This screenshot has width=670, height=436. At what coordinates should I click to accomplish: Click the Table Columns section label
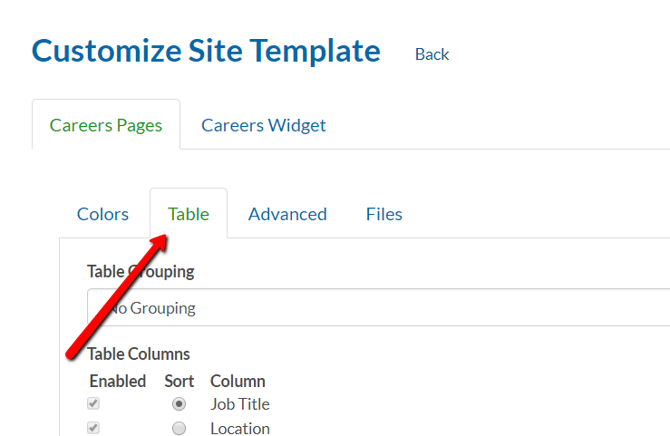tap(138, 353)
